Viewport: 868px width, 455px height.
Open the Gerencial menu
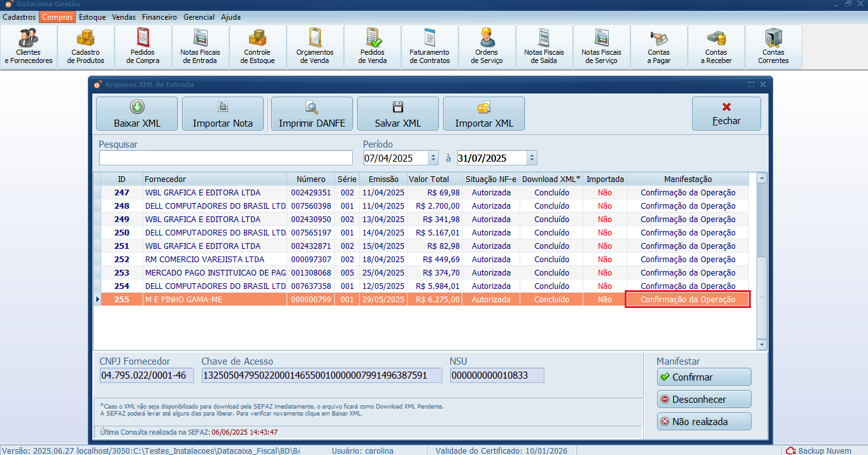[199, 17]
